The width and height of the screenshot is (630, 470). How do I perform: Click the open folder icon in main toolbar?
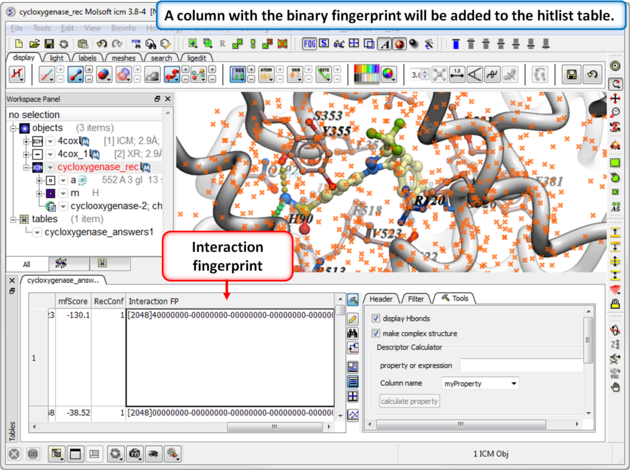35,44
